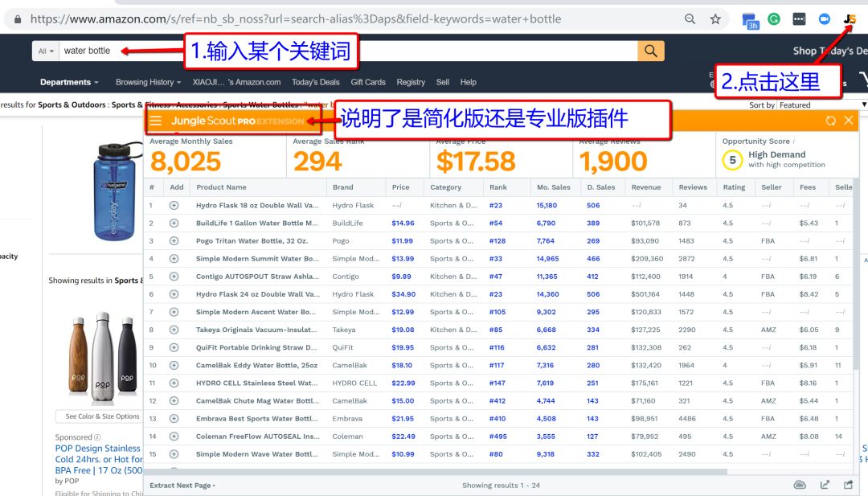
Task: Click the cloud icon in panel footer
Action: pyautogui.click(x=800, y=485)
